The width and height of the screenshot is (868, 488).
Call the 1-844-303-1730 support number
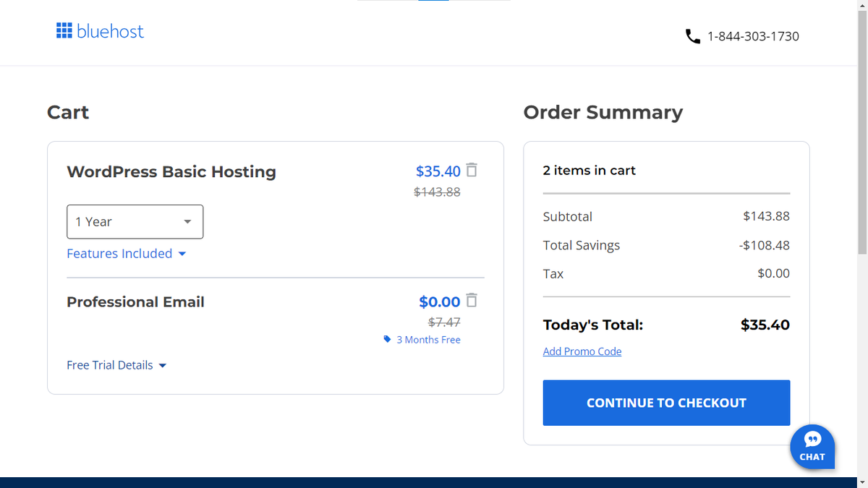pos(754,36)
